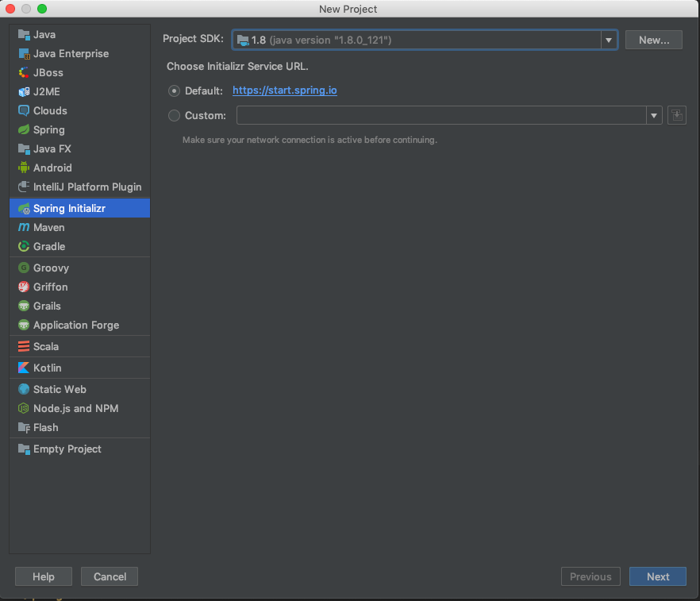Select the Default URL radio button

174,91
